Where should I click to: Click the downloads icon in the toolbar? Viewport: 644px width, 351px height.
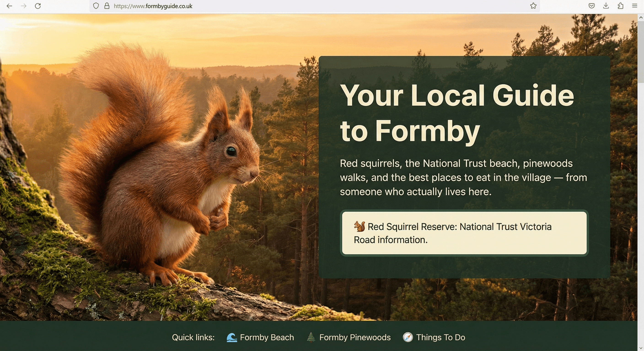(x=606, y=6)
